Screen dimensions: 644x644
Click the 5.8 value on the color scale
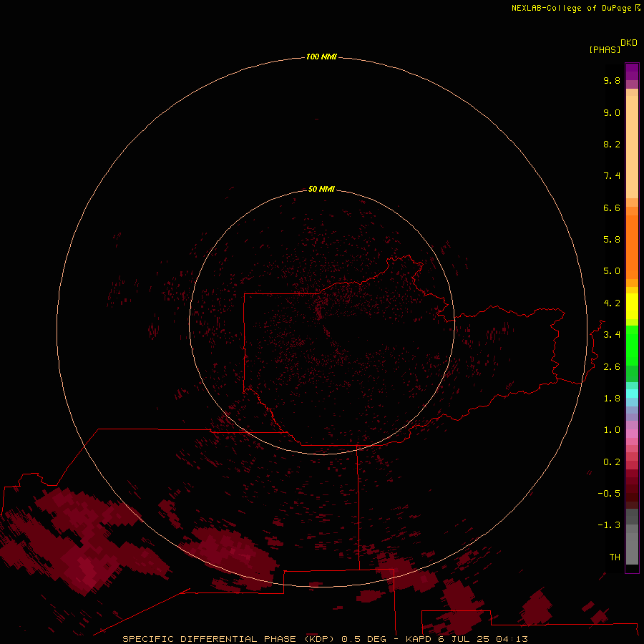(x=612, y=240)
